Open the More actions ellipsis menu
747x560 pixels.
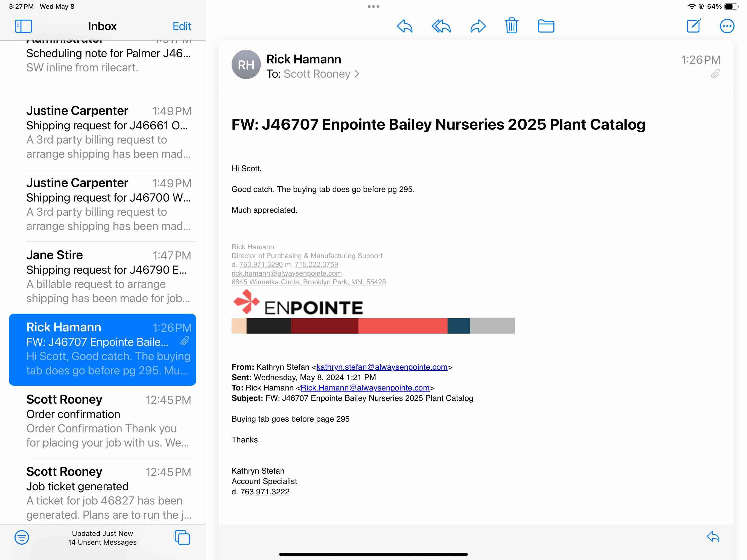[727, 26]
